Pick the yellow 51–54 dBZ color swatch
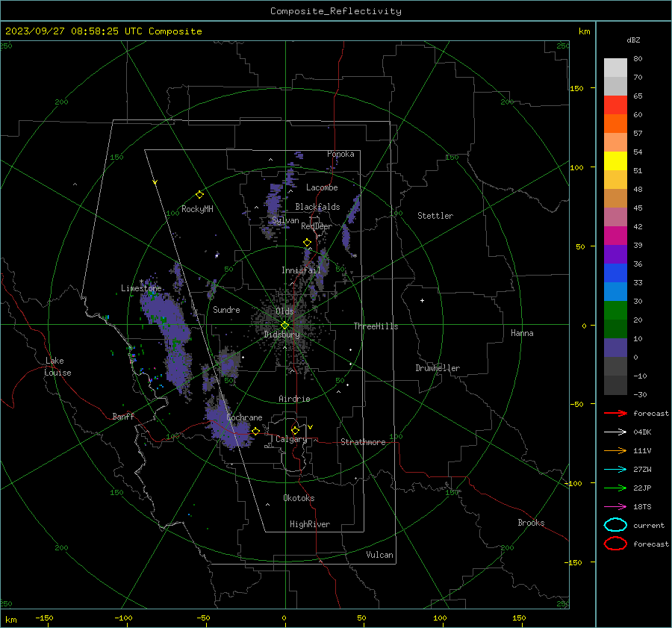Image resolution: width=672 pixels, height=628 pixels. [615, 161]
